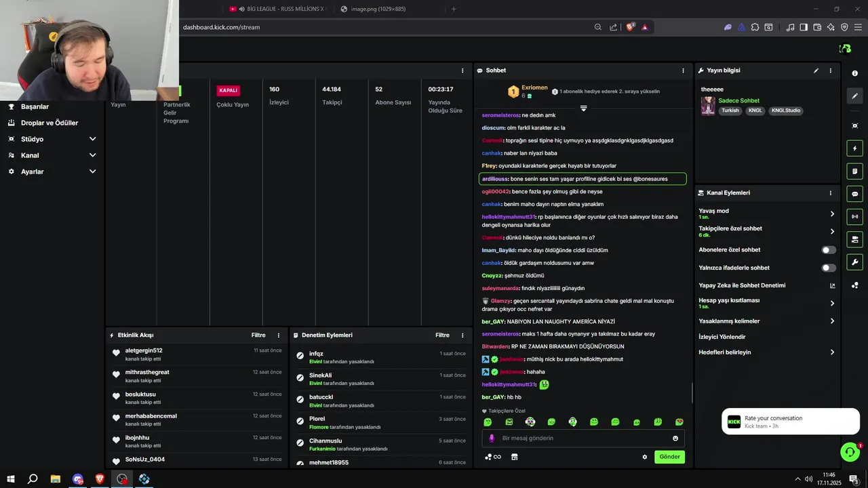868x488 pixels.
Task: Send chat message with Gönder button
Action: pos(669,457)
